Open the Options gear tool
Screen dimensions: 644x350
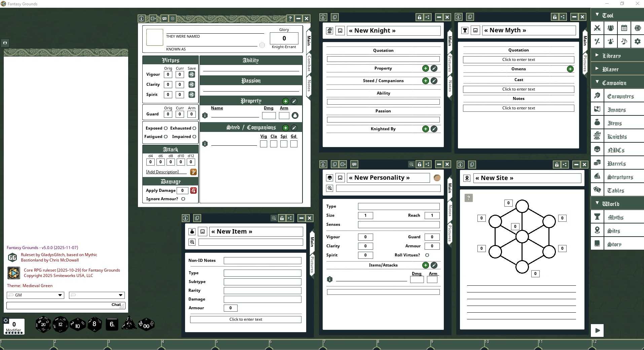[x=638, y=41]
